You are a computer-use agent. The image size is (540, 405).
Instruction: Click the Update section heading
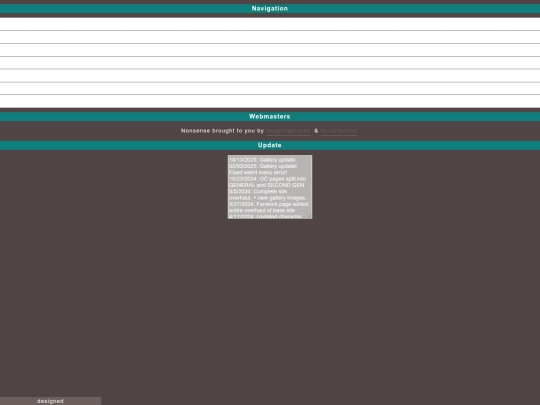tap(270, 145)
